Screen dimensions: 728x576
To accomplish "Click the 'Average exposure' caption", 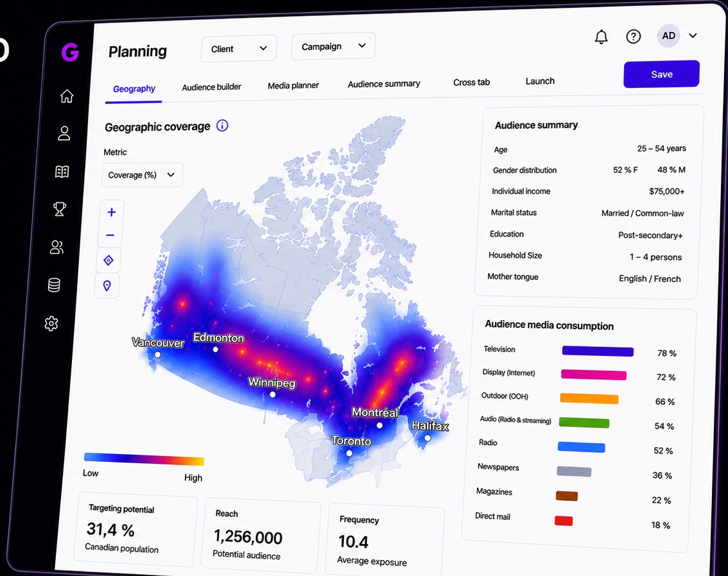I will pyautogui.click(x=372, y=561).
